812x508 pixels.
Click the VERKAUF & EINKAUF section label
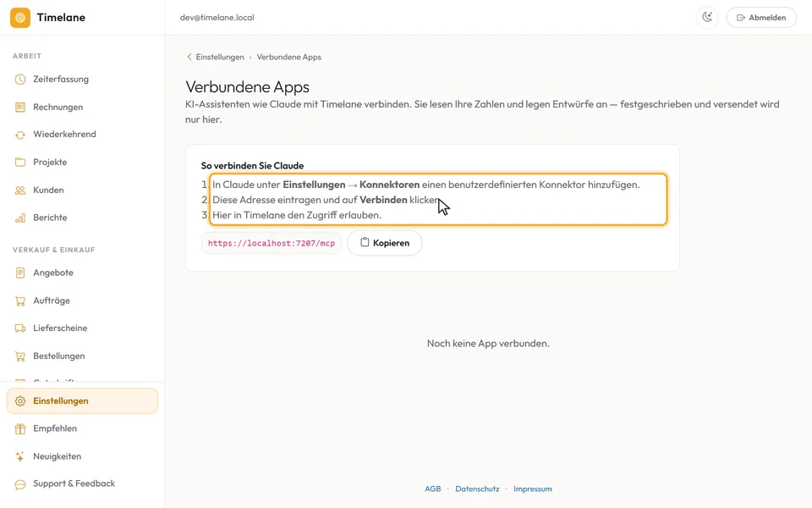54,250
